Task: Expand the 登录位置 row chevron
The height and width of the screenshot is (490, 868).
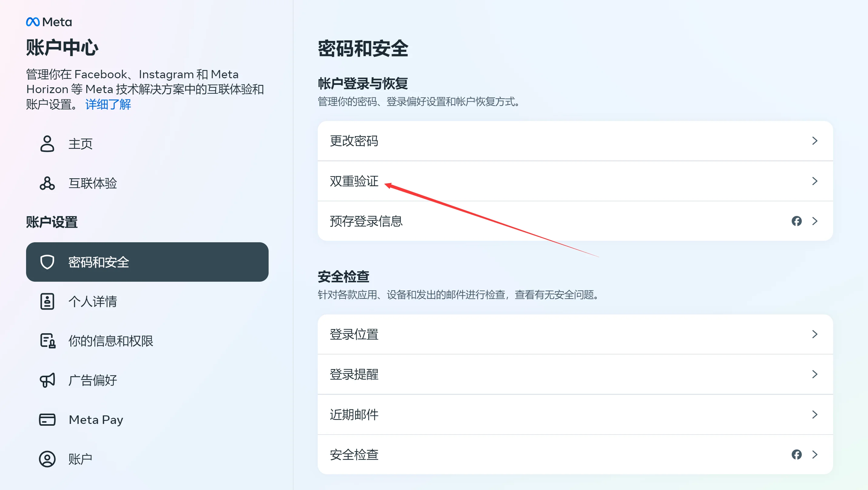Action: 815,334
